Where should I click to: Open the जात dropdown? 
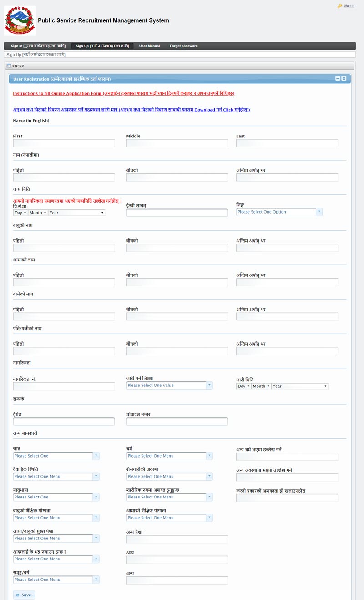coord(56,456)
